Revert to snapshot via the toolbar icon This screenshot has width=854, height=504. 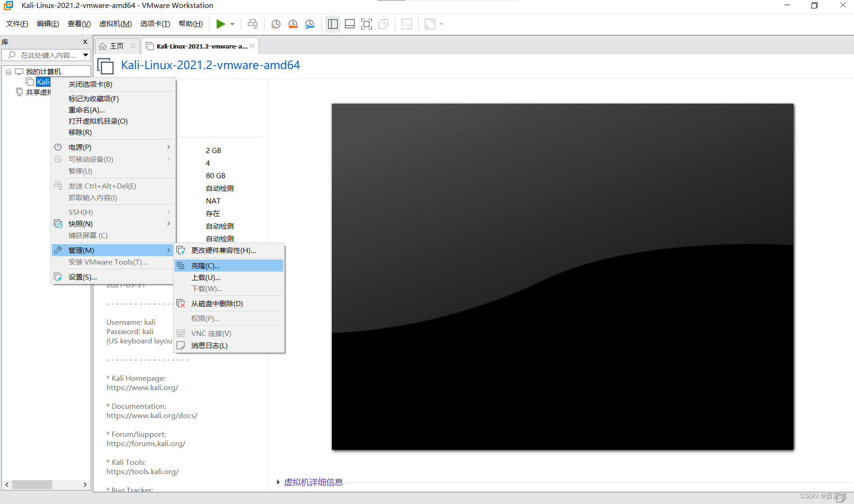(x=293, y=24)
